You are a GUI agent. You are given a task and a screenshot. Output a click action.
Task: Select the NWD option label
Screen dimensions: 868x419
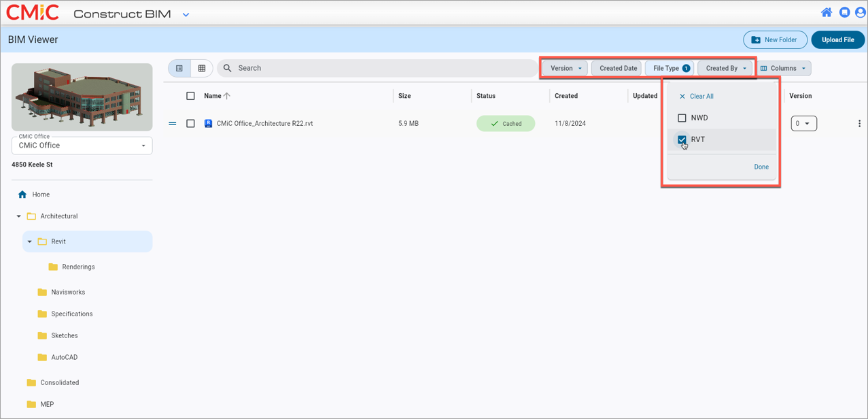(699, 118)
